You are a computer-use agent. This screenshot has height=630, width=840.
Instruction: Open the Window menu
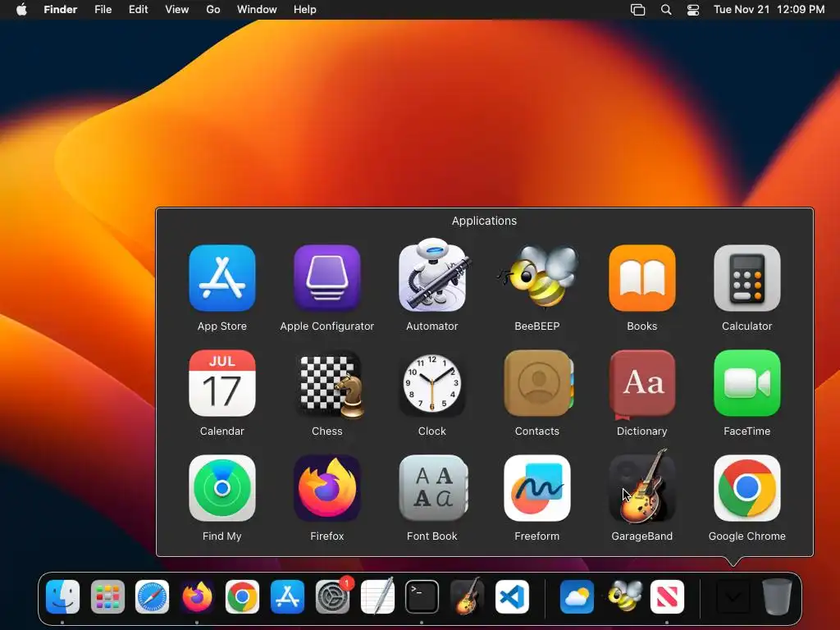coord(257,10)
